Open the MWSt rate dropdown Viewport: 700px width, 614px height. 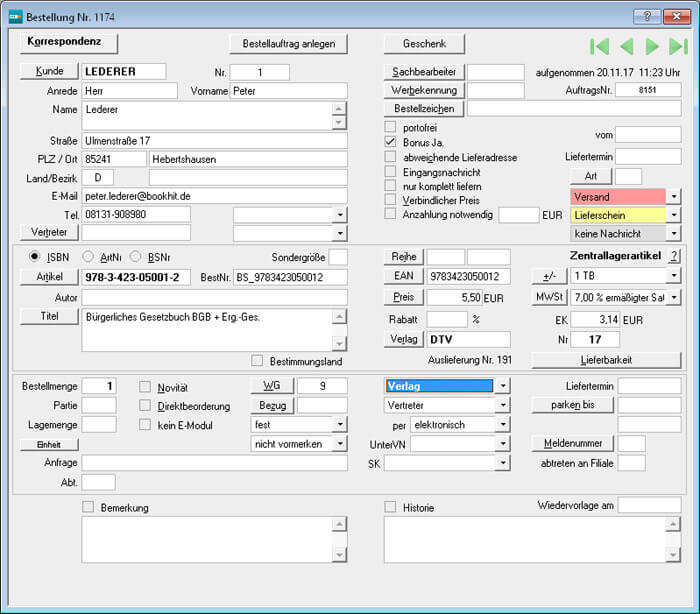coord(674,297)
